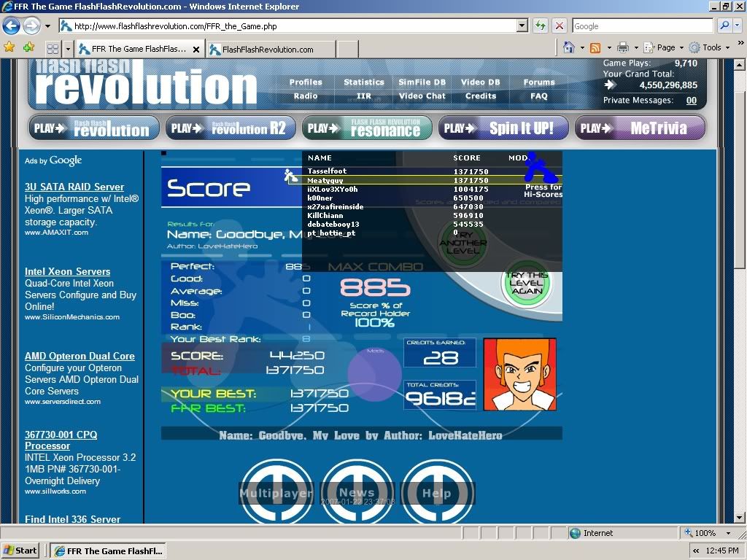Open Favorites Center star icon

[9, 47]
